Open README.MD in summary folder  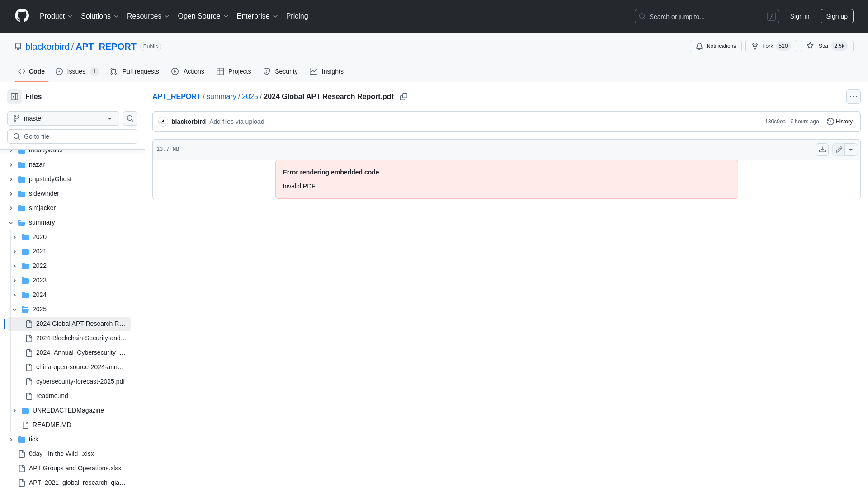[x=52, y=425]
